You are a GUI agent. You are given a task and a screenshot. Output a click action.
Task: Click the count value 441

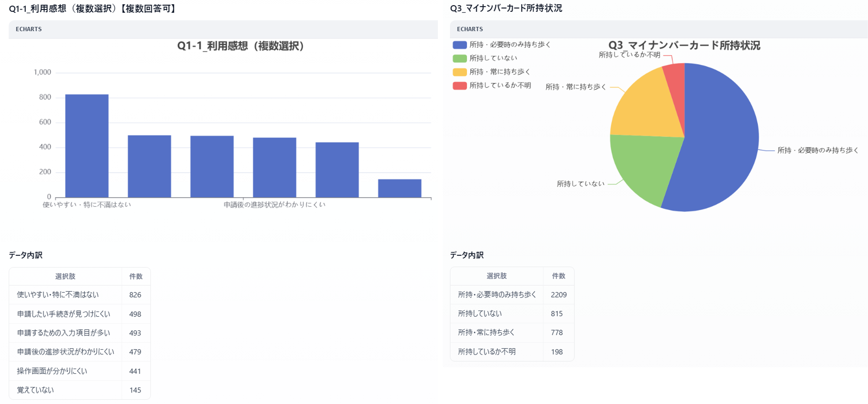pyautogui.click(x=135, y=371)
